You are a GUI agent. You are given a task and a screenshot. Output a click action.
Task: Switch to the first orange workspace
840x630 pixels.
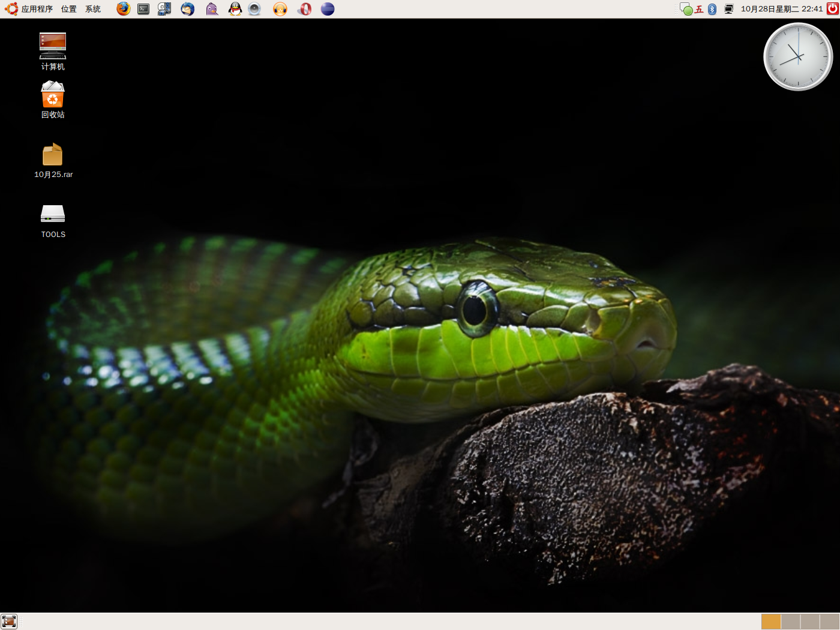(771, 622)
